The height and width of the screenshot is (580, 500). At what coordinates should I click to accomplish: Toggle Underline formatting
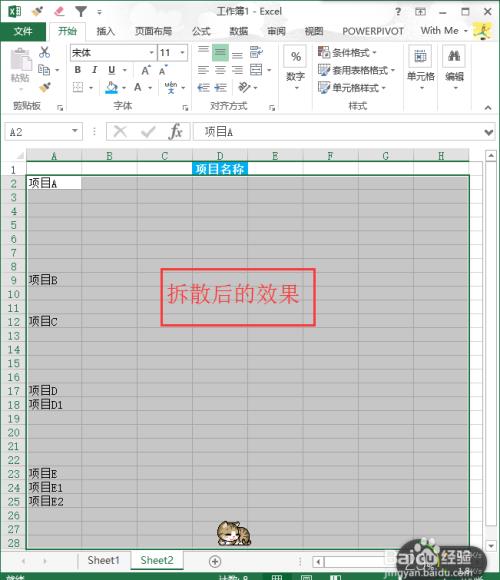click(112, 70)
